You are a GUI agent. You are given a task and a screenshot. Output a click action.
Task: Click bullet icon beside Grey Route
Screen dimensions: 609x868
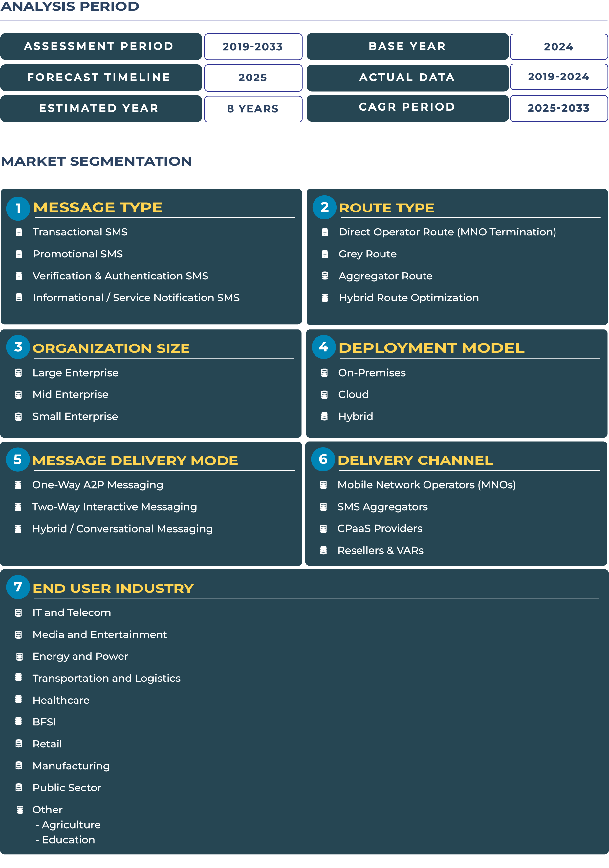pyautogui.click(x=324, y=254)
